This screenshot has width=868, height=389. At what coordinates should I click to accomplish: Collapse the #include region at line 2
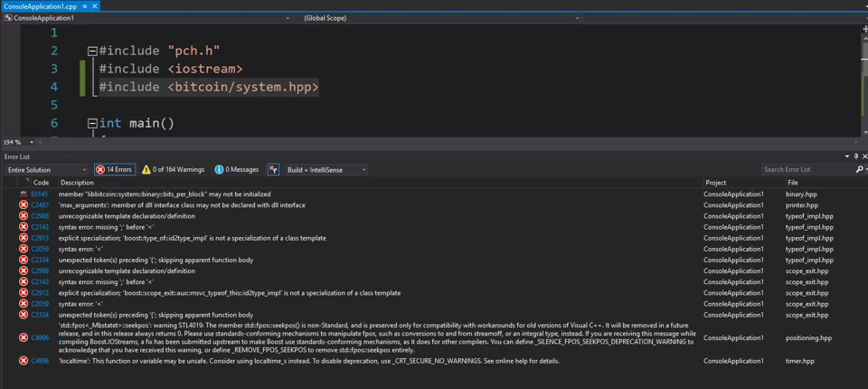coord(92,51)
